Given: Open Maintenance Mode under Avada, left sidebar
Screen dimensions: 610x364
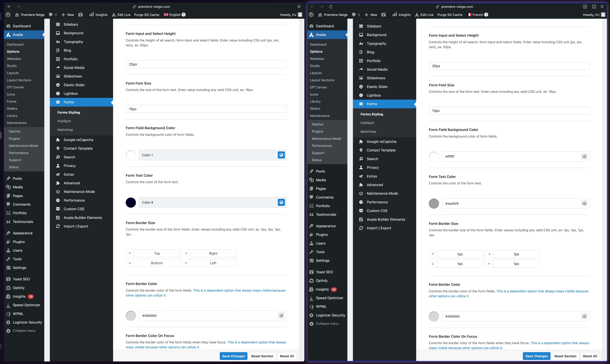Looking at the screenshot, I should (x=23, y=146).
